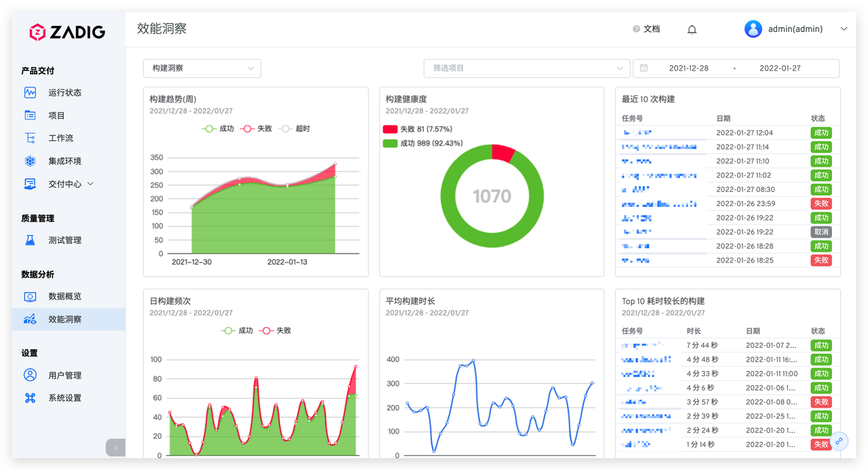Open the notification bell icon
The width and height of the screenshot is (868, 470).
692,29
